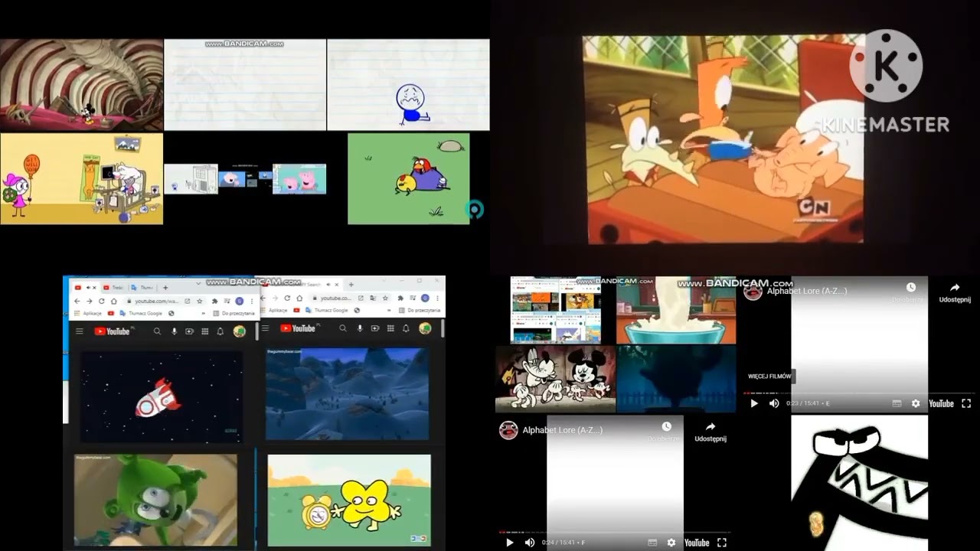Screen dimensions: 980x551
Task: Select the green gummy bear video thumbnail
Action: click(155, 500)
